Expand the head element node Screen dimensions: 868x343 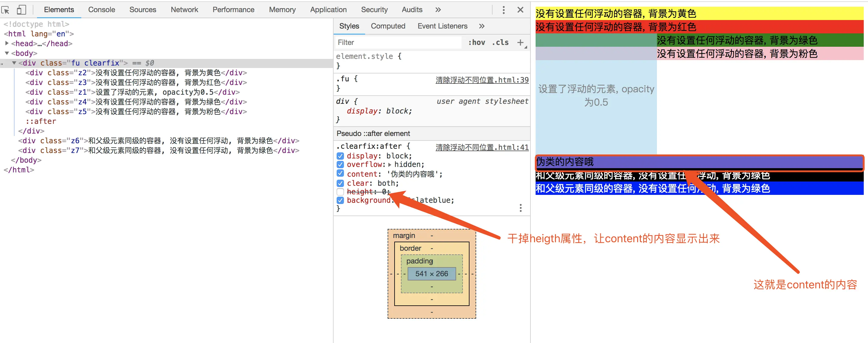(x=7, y=43)
